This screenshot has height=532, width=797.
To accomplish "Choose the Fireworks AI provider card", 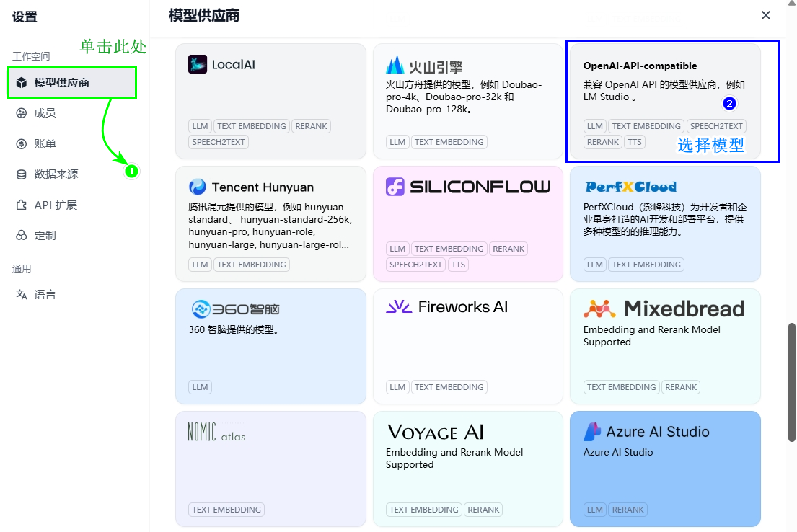I will click(467, 346).
